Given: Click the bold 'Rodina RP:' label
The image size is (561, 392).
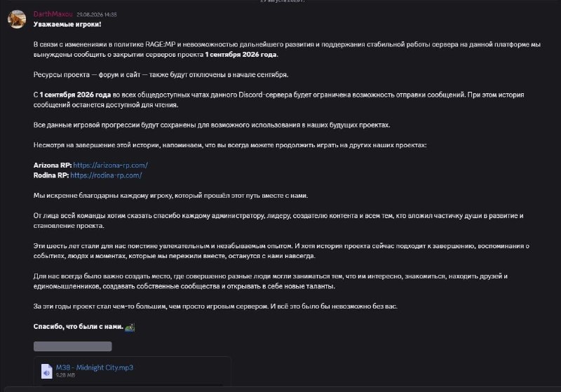Looking at the screenshot, I should (51, 175).
